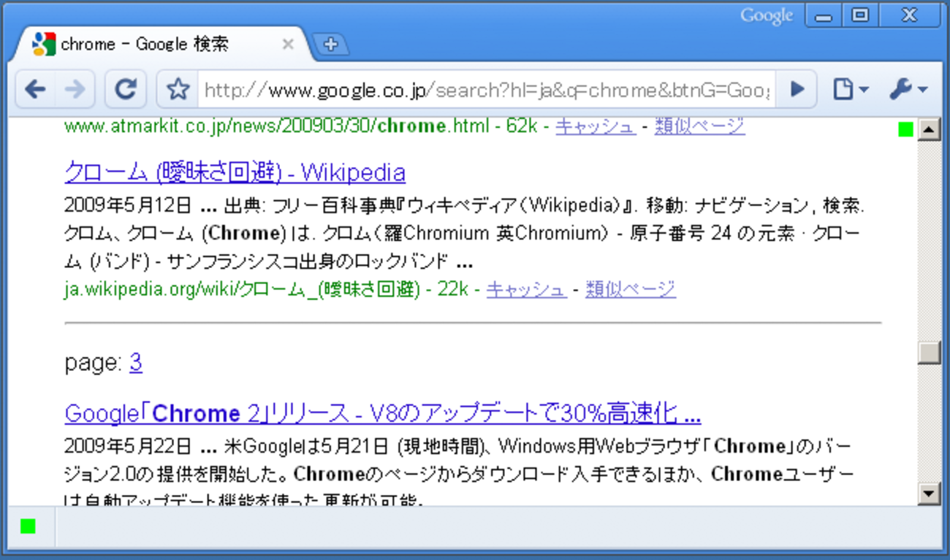Open the page menu dropdown
The width and height of the screenshot is (950, 560).
point(851,89)
